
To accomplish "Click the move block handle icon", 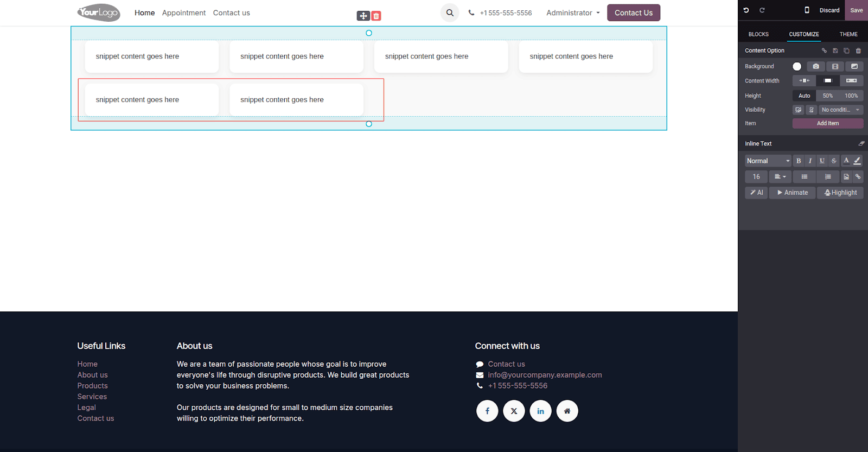I will [x=363, y=16].
